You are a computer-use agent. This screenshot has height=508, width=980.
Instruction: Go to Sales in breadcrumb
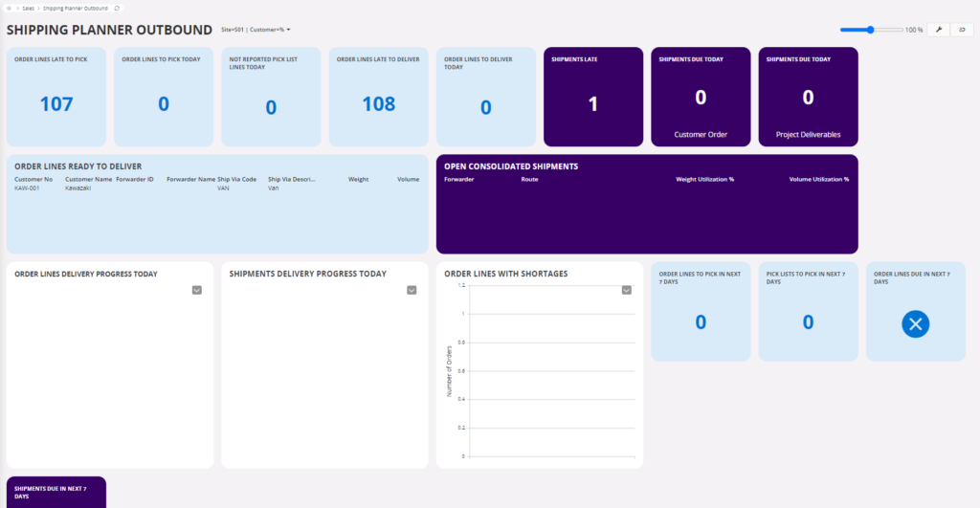29,8
